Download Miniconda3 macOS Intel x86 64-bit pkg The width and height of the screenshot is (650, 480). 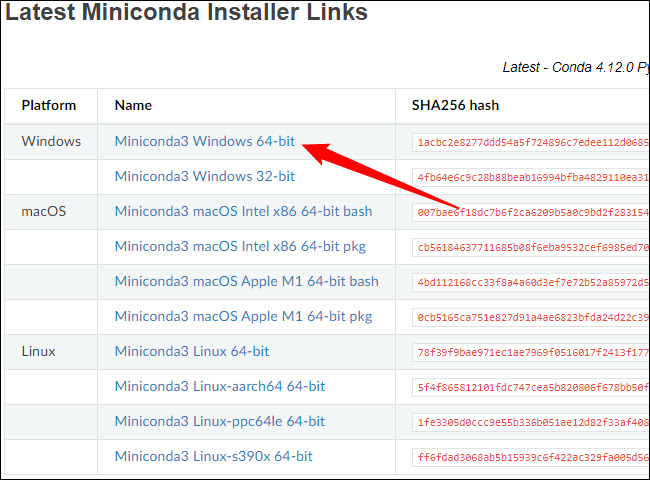[240, 247]
